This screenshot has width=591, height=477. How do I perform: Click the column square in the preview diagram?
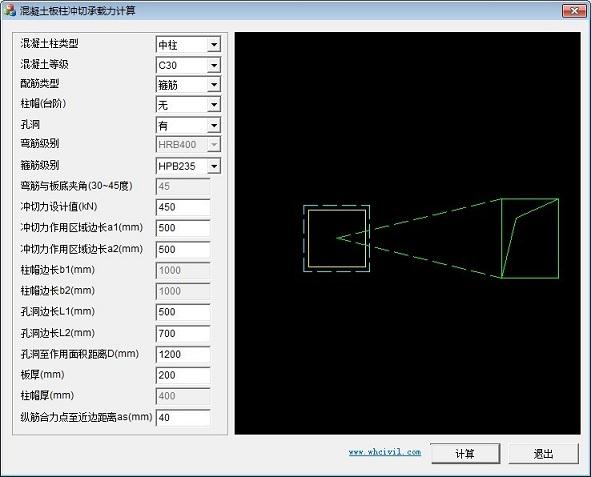tap(337, 238)
